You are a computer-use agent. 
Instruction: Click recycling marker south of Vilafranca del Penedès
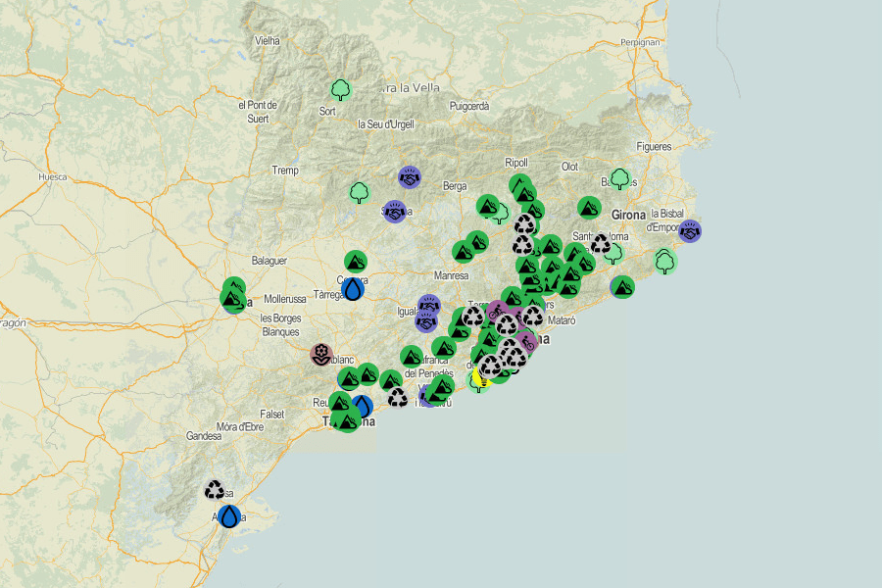(x=397, y=397)
